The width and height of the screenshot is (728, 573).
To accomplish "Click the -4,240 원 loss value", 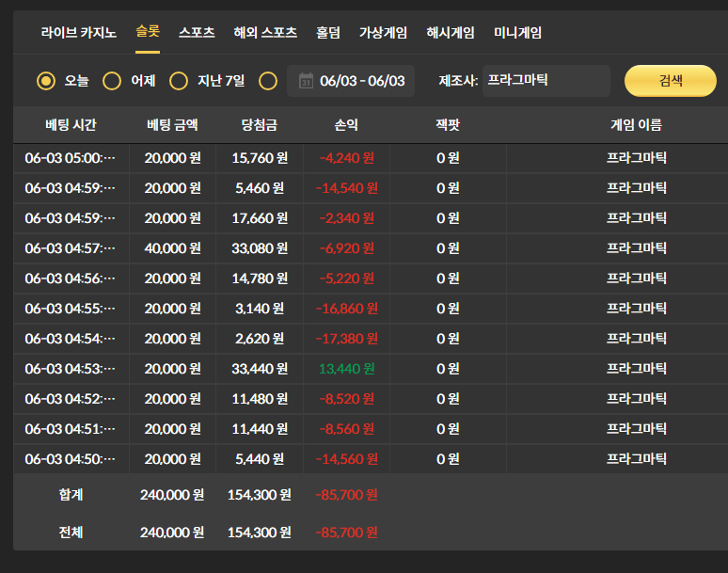I will point(346,158).
